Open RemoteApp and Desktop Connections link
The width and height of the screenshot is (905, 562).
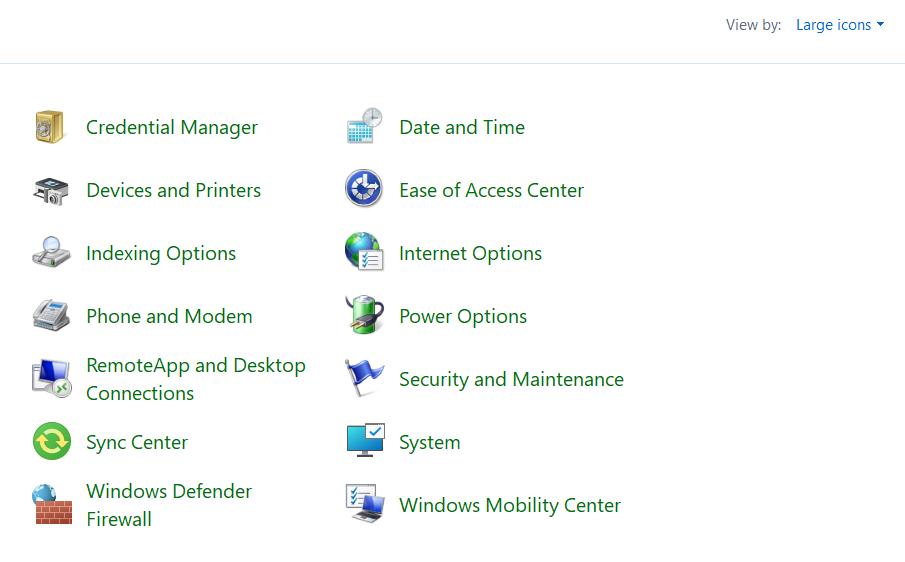[x=196, y=379]
